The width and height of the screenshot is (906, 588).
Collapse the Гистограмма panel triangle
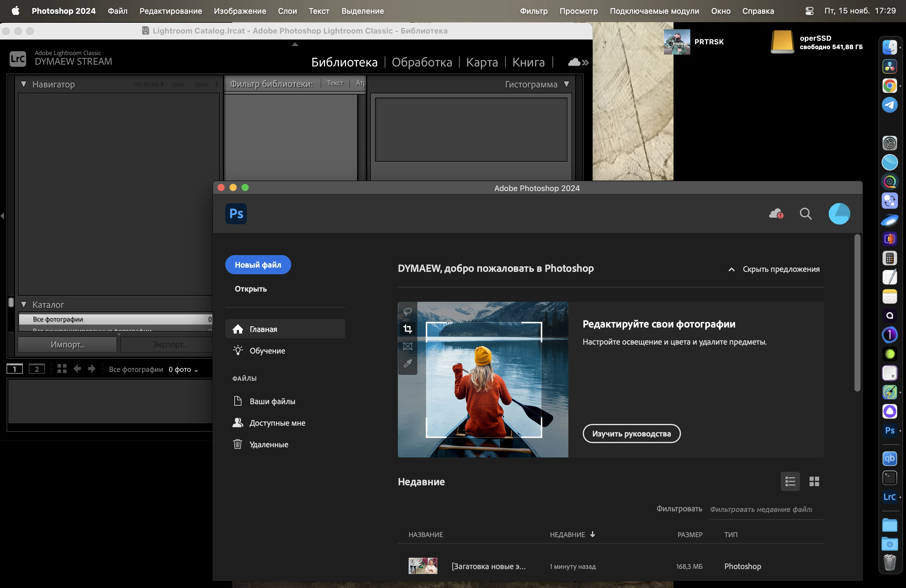pyautogui.click(x=567, y=84)
